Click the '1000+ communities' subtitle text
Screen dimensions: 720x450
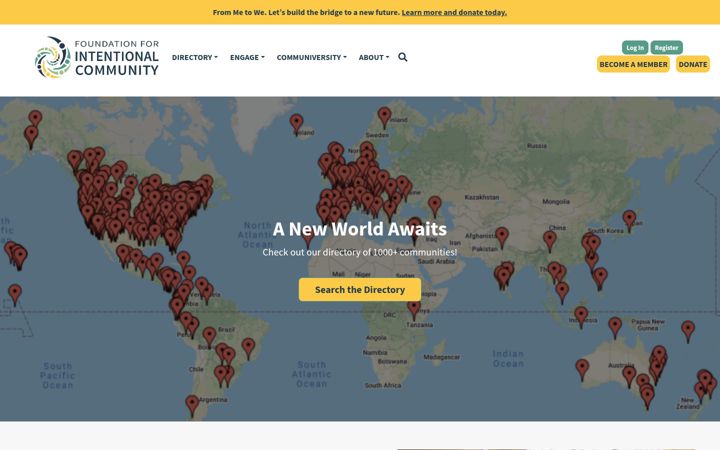click(360, 252)
